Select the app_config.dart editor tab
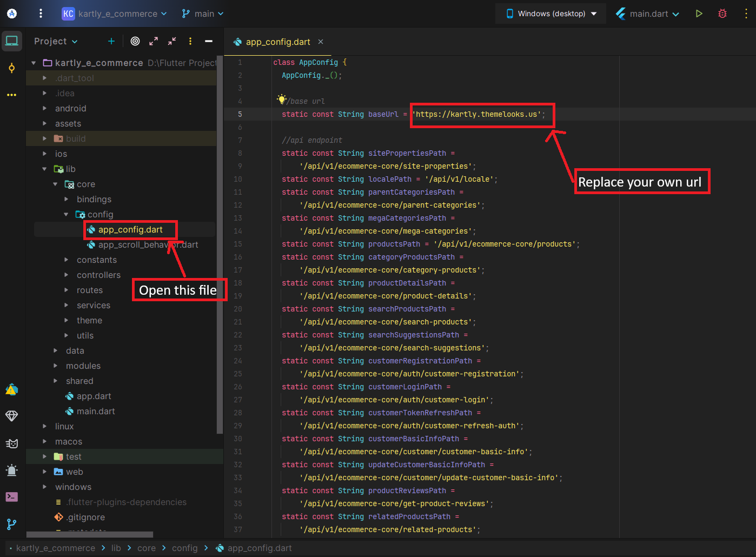The height and width of the screenshot is (557, 756). (x=277, y=42)
